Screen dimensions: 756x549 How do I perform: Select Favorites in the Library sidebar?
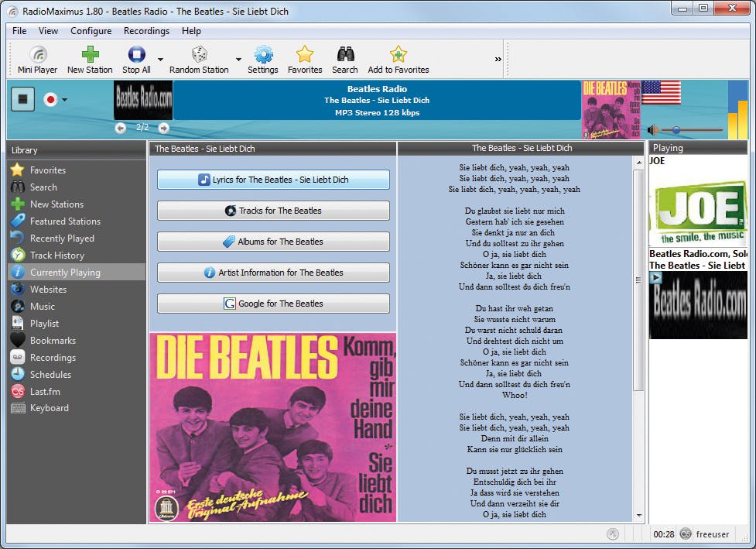76,170
